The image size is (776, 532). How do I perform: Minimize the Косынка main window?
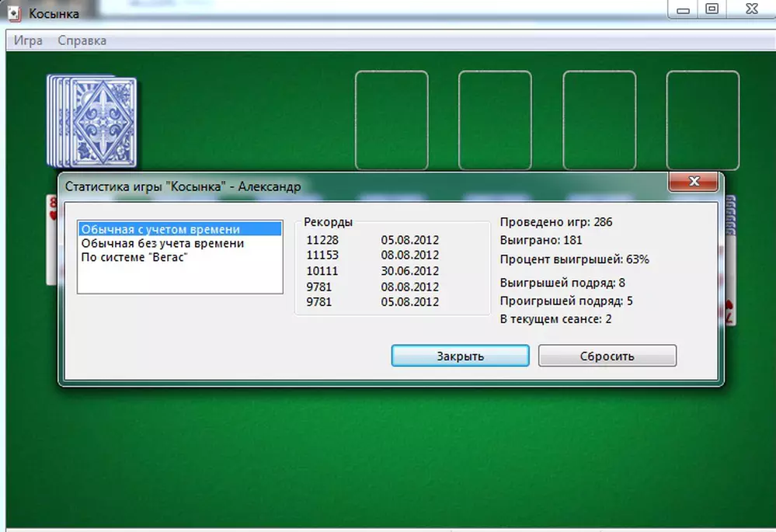tap(683, 9)
